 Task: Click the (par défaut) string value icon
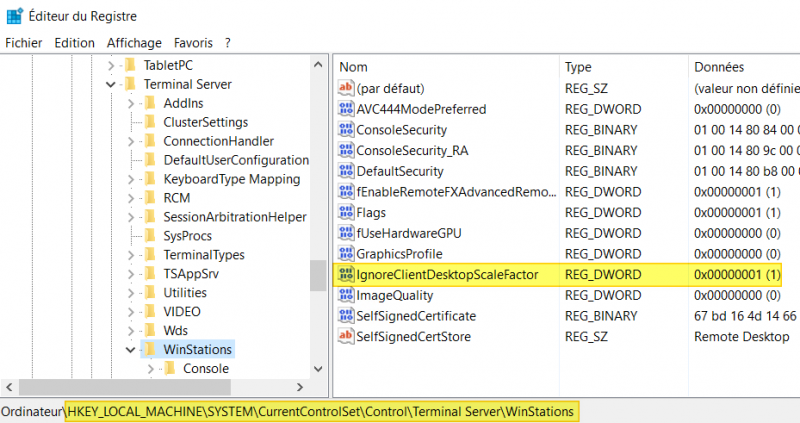(346, 88)
